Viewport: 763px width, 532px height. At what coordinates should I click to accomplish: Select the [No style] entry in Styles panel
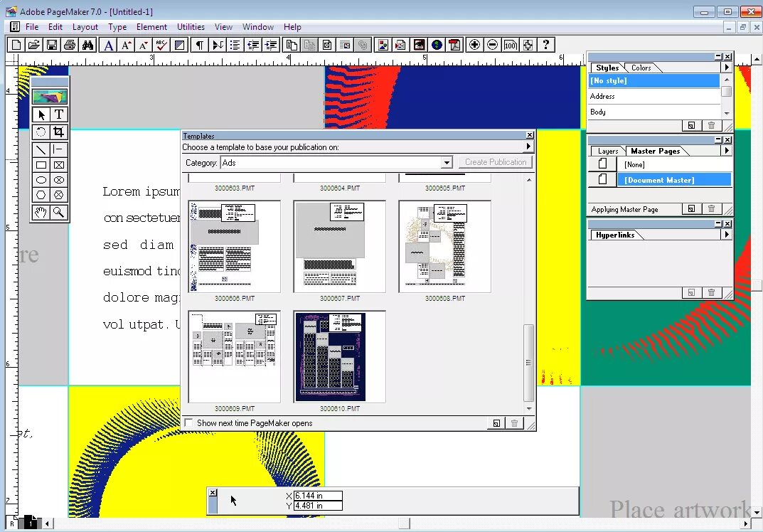click(626, 80)
